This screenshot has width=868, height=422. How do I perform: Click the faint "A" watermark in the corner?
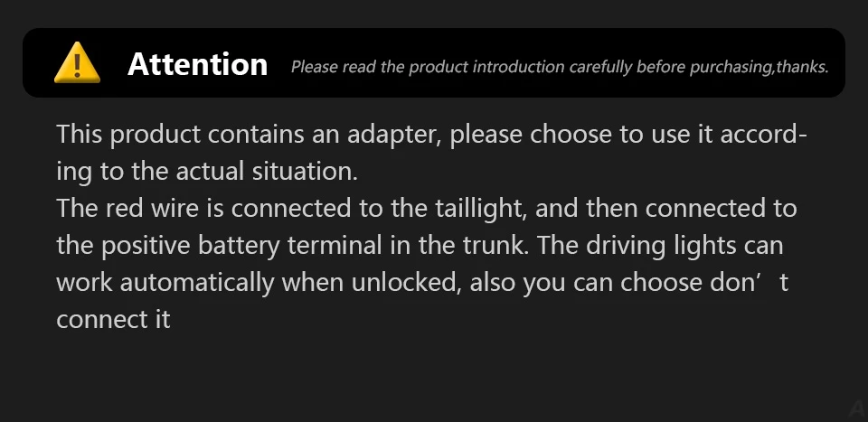click(855, 408)
